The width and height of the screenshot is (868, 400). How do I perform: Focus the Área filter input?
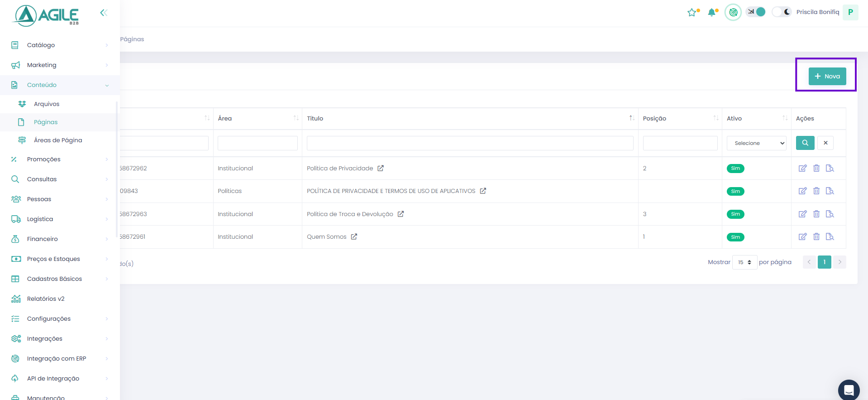[258, 143]
